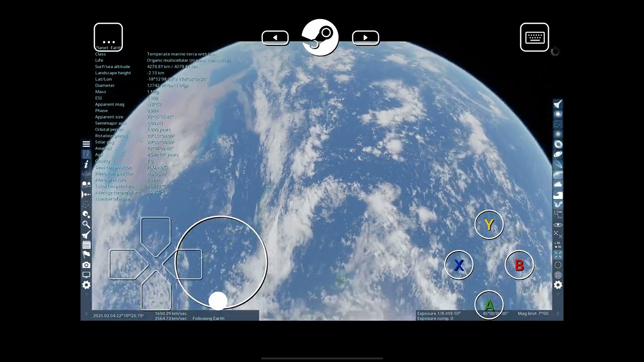
Task: Click the date and time readout
Action: (118, 316)
